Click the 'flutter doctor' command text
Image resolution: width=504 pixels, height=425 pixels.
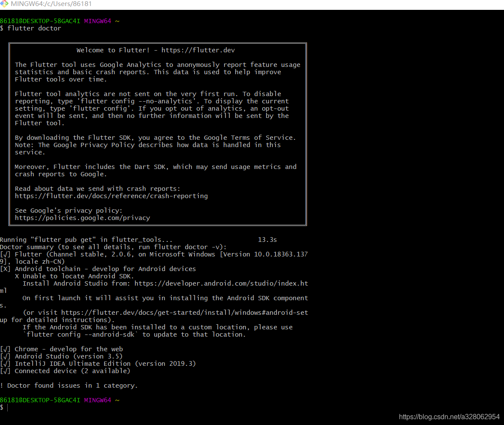click(x=34, y=28)
